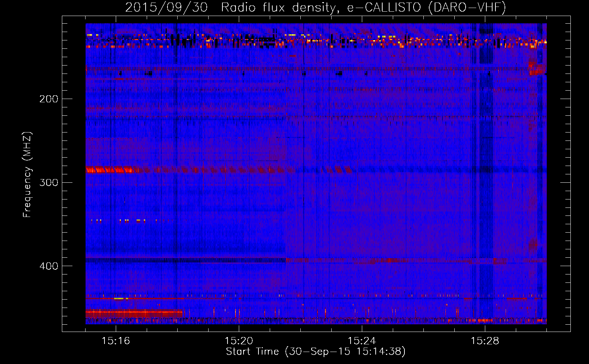Click the e-CALLISTO (DARO-VHF) text in title
This screenshot has width=589, height=364.
tap(426, 8)
